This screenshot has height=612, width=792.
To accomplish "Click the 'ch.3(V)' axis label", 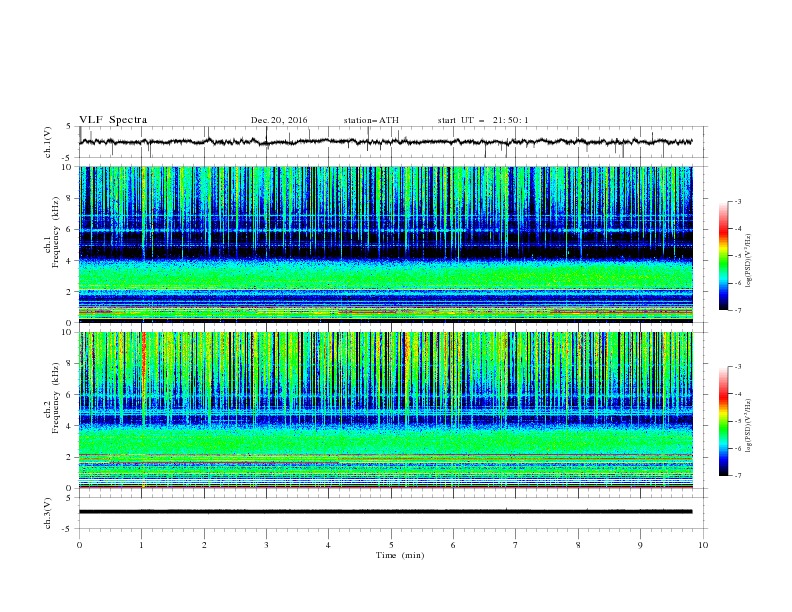I will point(48,513).
